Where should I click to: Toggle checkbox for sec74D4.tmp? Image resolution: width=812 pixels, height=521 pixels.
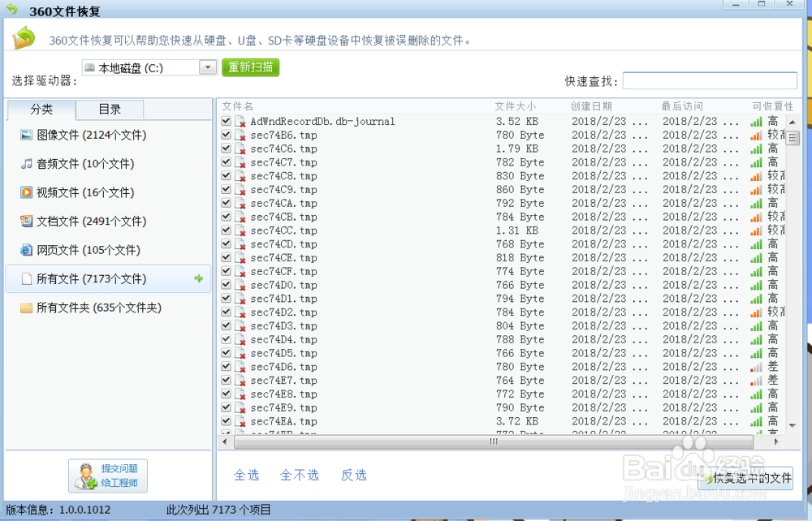[x=227, y=339]
